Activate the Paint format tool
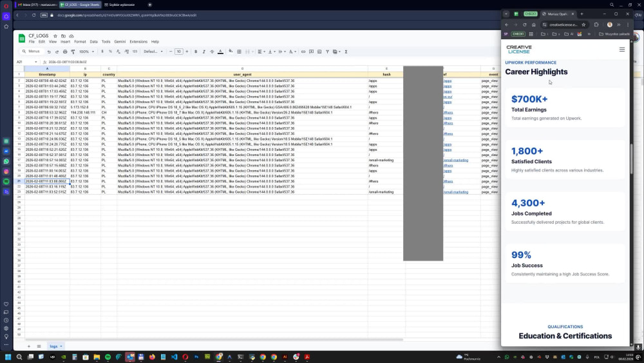The height and width of the screenshot is (363, 644). (73, 52)
